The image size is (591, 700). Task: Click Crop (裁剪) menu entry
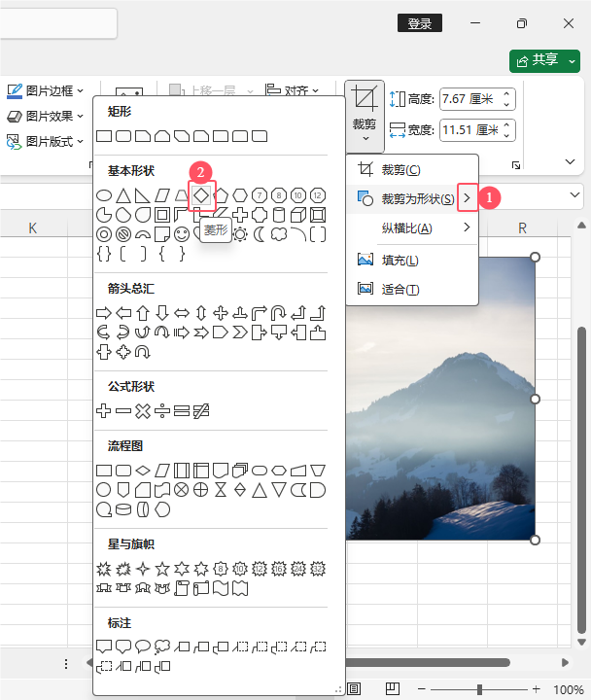412,169
